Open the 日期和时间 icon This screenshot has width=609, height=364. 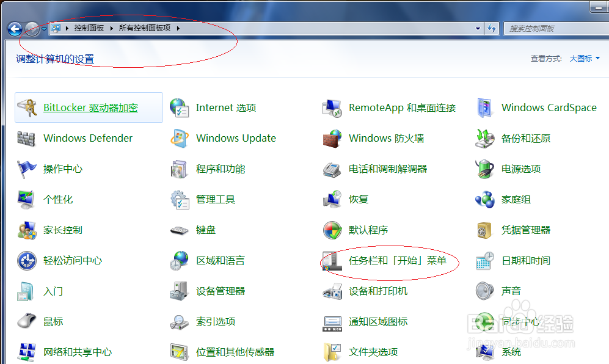485,261
